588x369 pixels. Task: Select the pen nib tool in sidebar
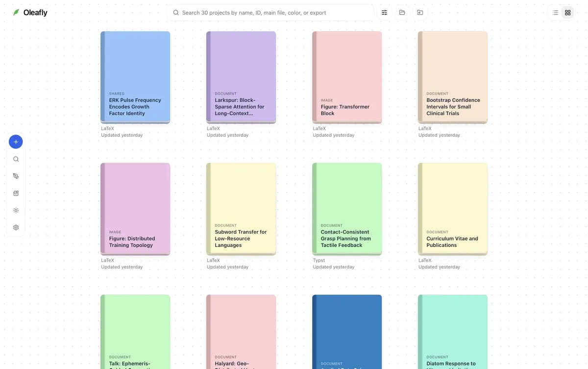pos(16,176)
